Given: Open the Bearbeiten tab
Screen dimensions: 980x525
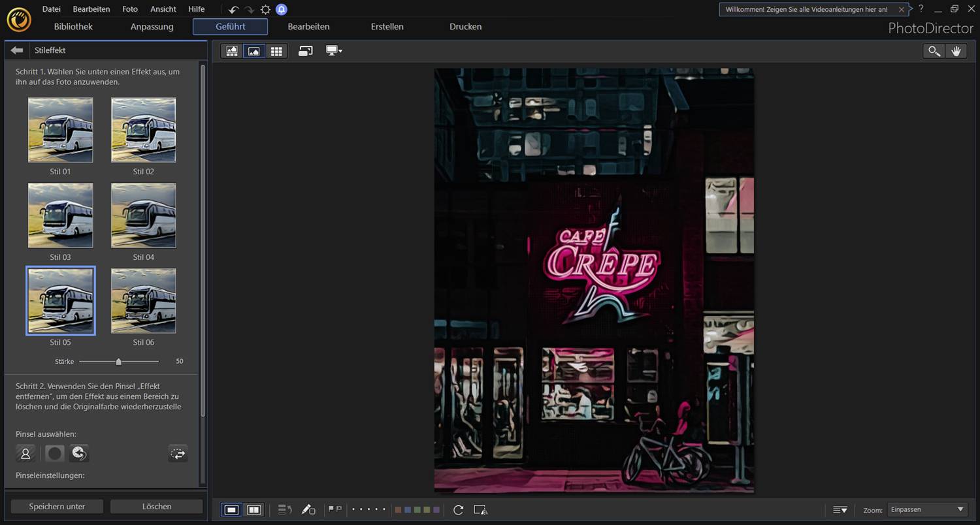Looking at the screenshot, I should (x=308, y=27).
